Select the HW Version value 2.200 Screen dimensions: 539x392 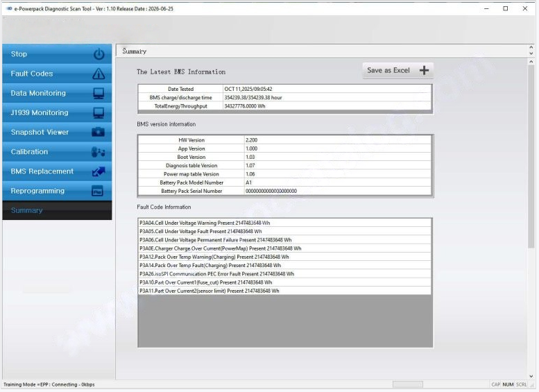pos(252,140)
